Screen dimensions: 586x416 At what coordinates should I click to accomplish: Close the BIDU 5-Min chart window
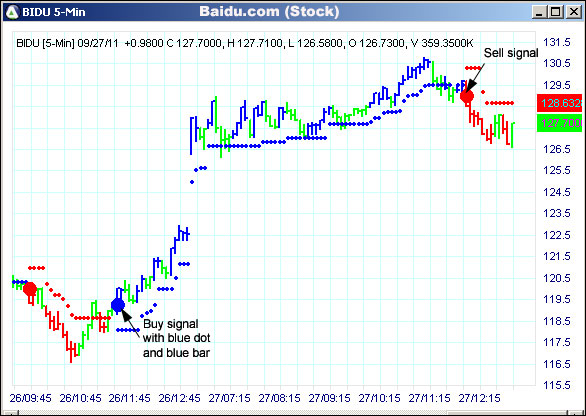coord(574,12)
